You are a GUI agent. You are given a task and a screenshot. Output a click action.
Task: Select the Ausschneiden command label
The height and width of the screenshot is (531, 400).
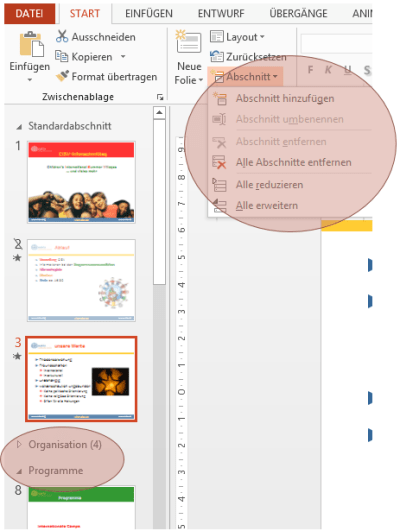tap(103, 37)
